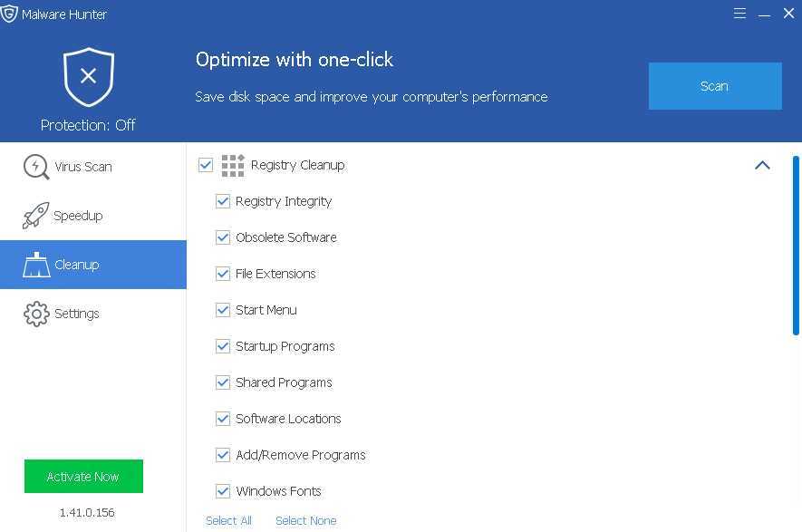
Task: Click the Registry Cleanup grid icon
Action: click(x=233, y=165)
